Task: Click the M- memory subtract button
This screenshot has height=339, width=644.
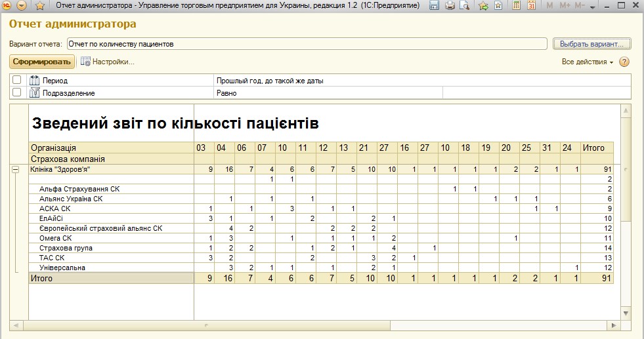Action: 580,6
